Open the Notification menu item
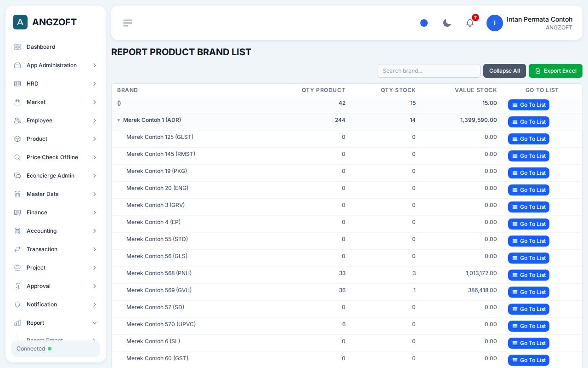The height and width of the screenshot is (368, 588). click(56, 305)
